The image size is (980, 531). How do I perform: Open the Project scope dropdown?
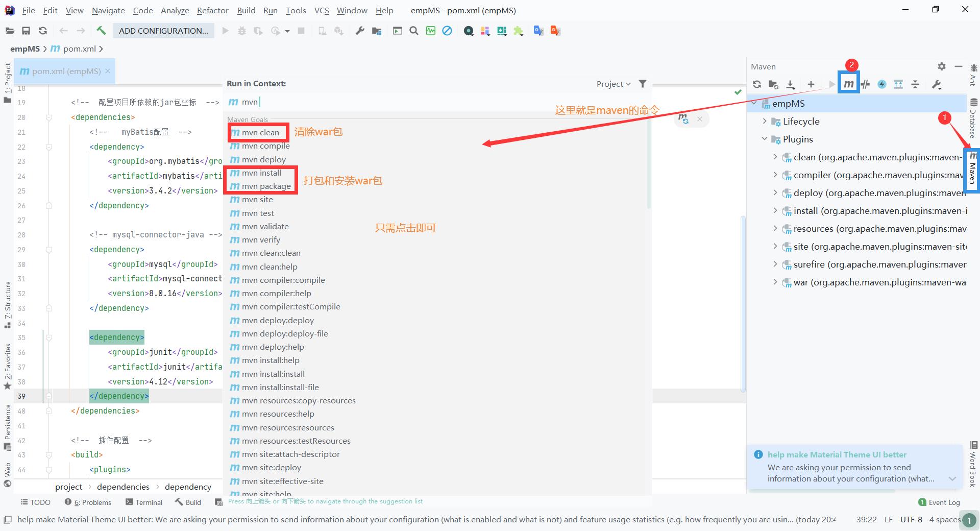pyautogui.click(x=614, y=84)
